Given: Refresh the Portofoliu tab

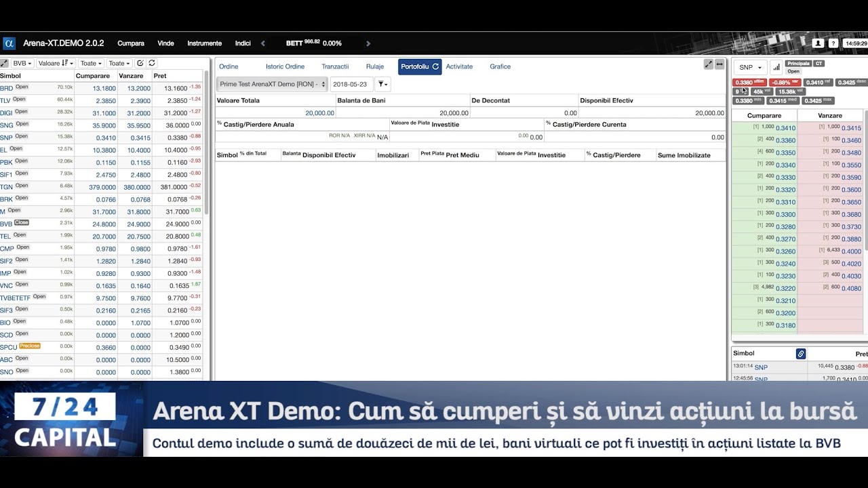Looking at the screenshot, I should coord(435,66).
